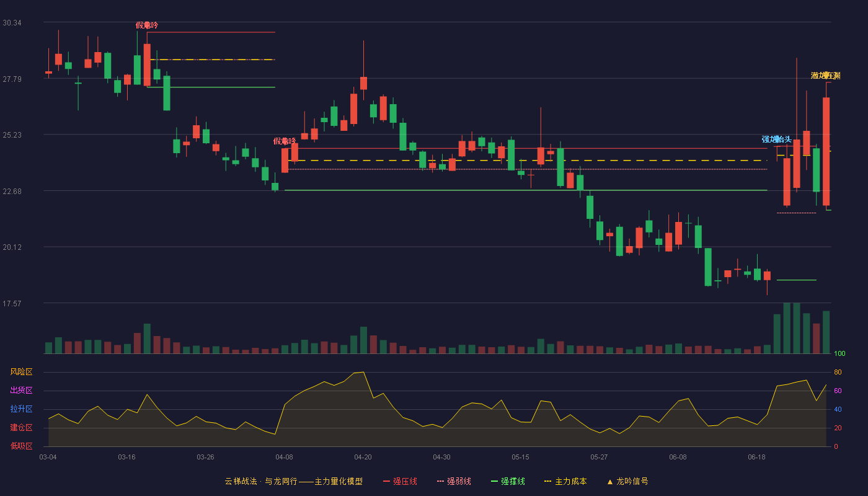The width and height of the screenshot is (868, 496).
Task: Click the 27.79 price axis label
Action: [12, 79]
